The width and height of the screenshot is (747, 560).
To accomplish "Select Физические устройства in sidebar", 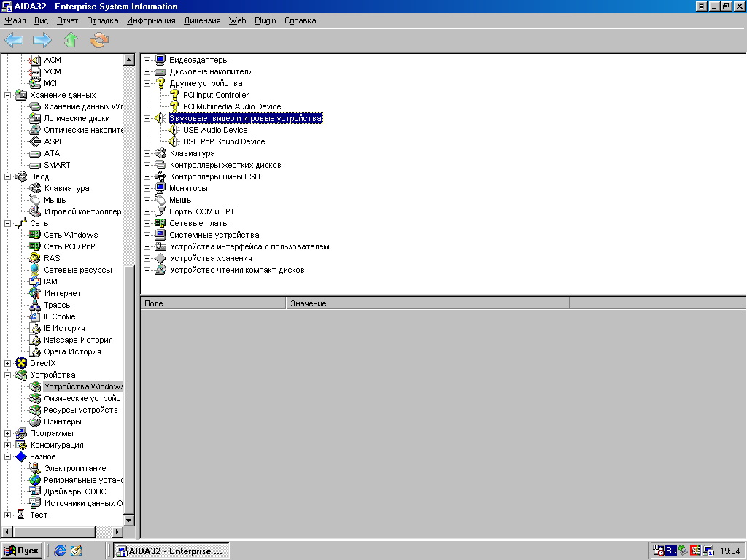I will coord(83,399).
